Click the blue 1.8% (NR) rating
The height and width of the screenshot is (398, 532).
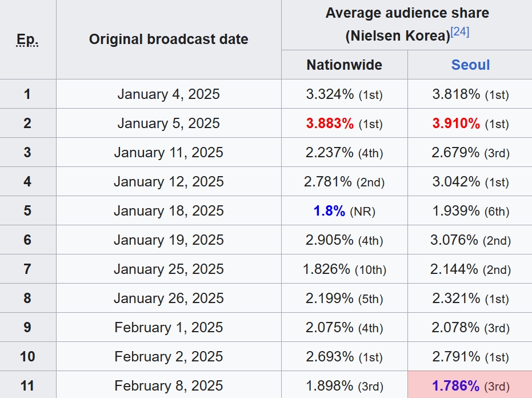[330, 211]
